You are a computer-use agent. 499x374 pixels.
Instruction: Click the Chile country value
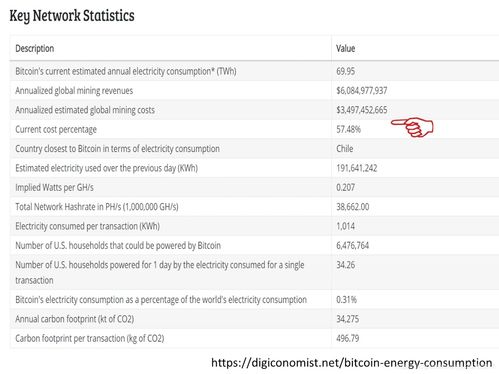tap(345, 148)
